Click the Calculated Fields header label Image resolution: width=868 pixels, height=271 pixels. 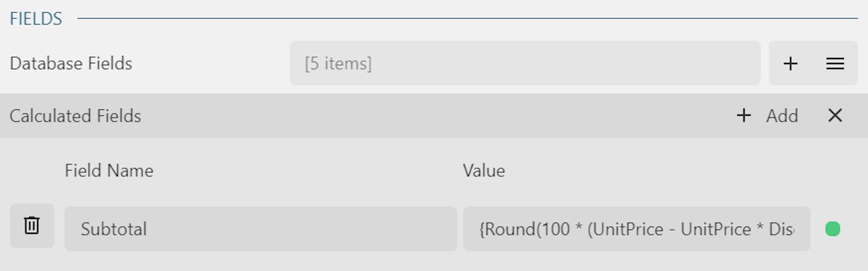[x=75, y=116]
